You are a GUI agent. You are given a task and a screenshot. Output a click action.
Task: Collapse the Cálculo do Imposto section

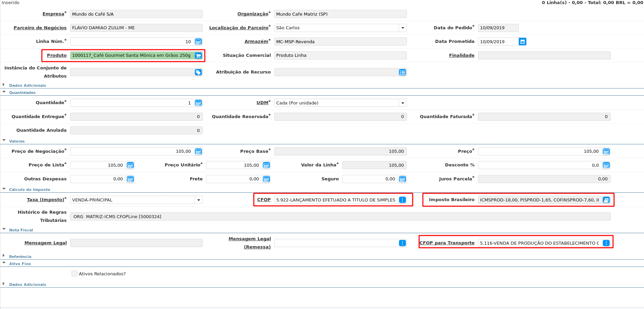[29, 190]
